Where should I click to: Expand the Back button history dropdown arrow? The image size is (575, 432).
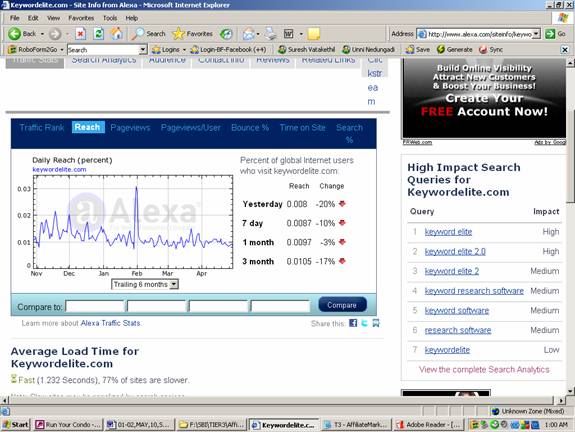click(x=42, y=34)
